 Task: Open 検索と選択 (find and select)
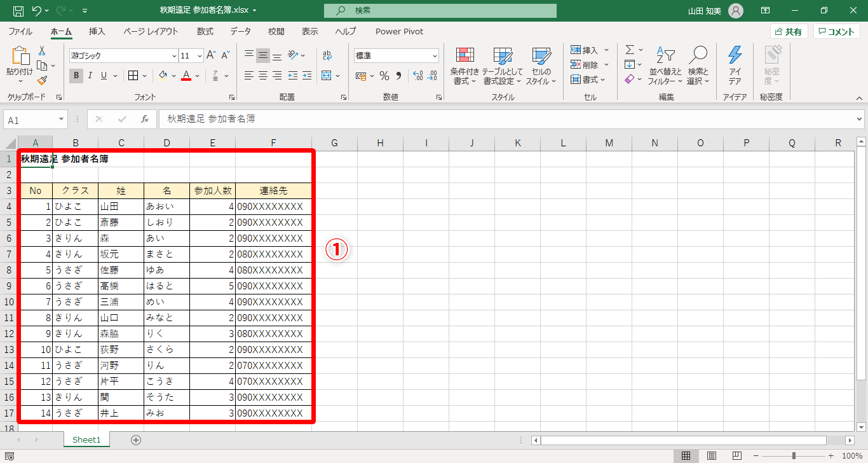pyautogui.click(x=698, y=66)
